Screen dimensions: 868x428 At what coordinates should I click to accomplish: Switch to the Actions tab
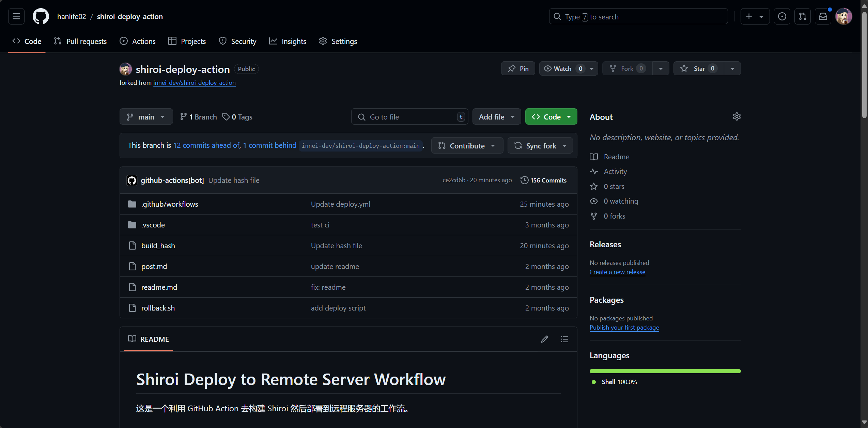tap(138, 41)
